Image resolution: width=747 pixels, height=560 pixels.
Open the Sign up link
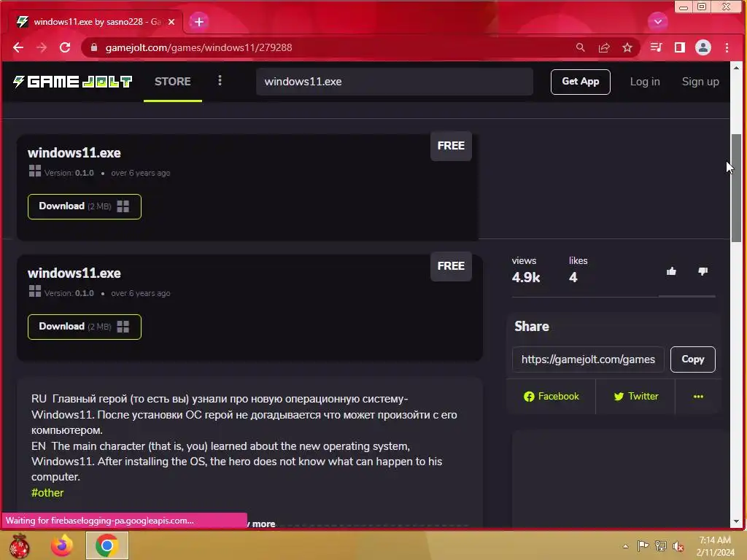(700, 82)
